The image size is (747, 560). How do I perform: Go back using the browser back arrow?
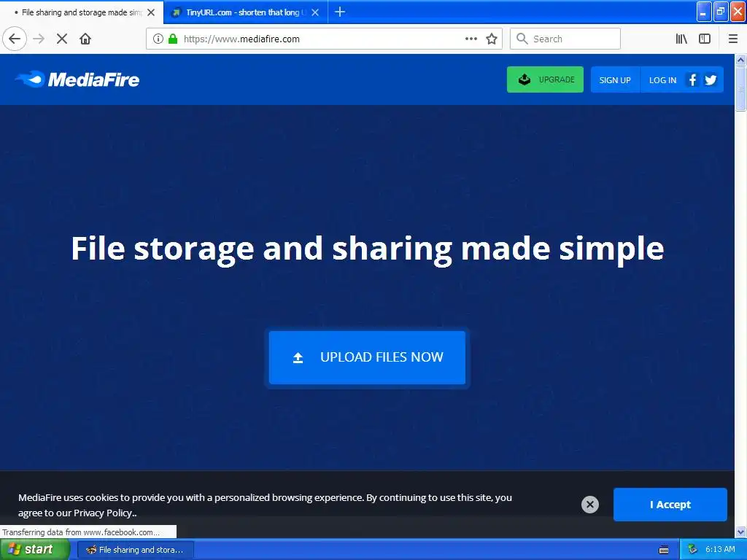point(15,39)
